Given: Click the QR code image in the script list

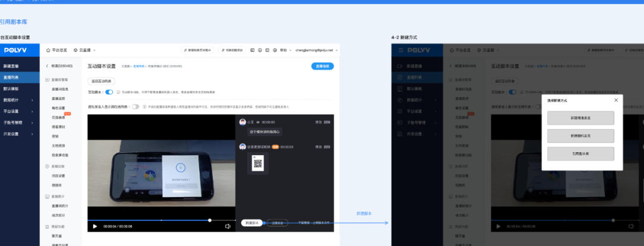Looking at the screenshot, I should click(x=258, y=162).
